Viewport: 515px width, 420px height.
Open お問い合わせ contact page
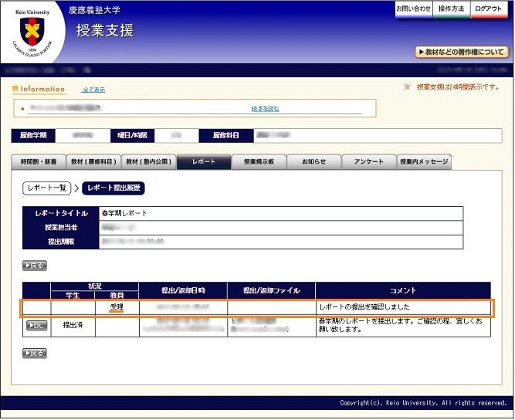tap(413, 8)
